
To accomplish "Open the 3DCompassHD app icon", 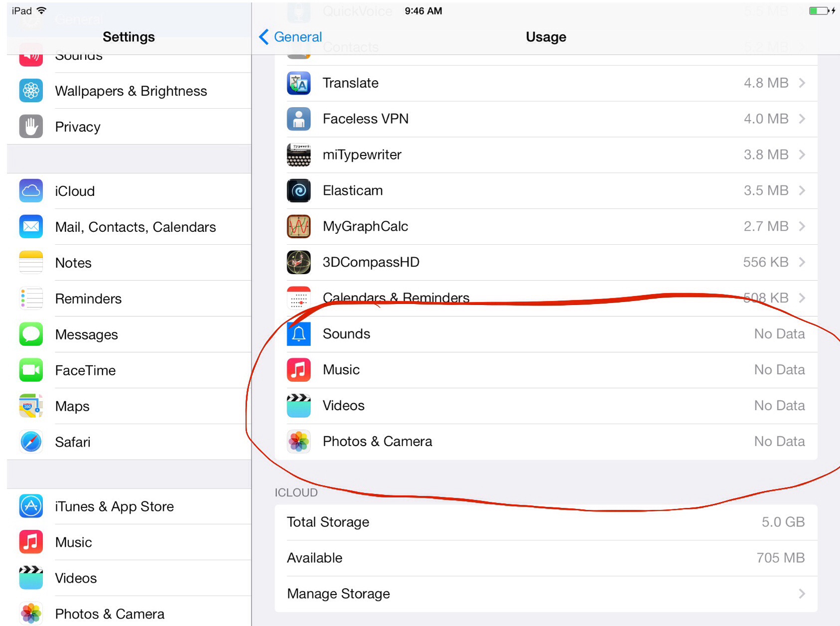I will 299,262.
